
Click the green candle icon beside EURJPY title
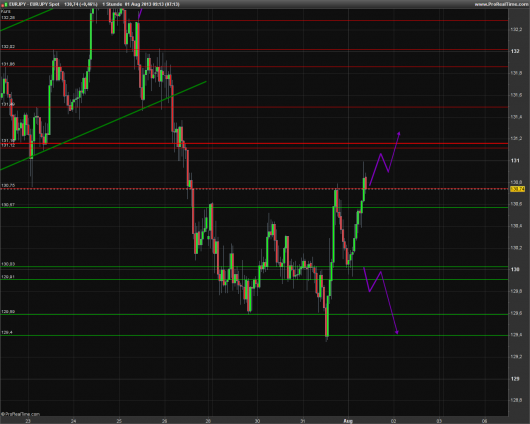[6, 4]
